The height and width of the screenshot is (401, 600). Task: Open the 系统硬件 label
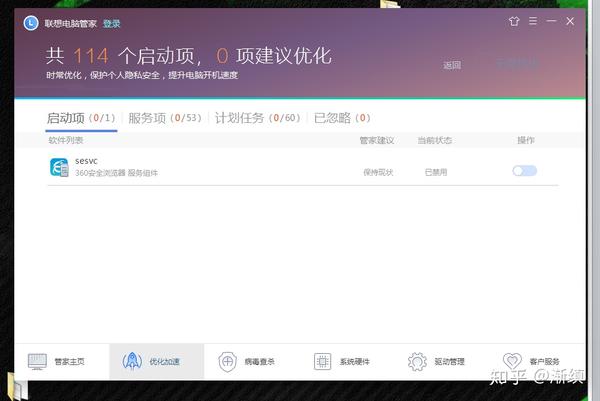pos(354,362)
